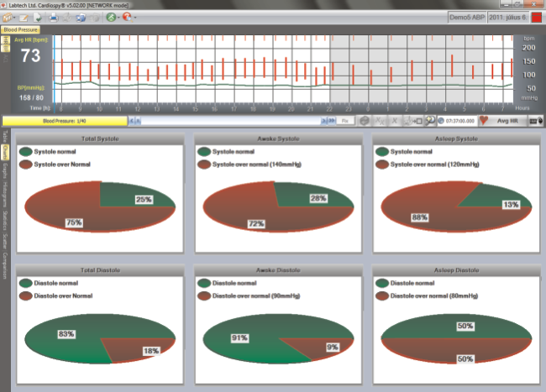Click the Asleep Systole panel header
The width and height of the screenshot is (546, 392).
point(456,139)
